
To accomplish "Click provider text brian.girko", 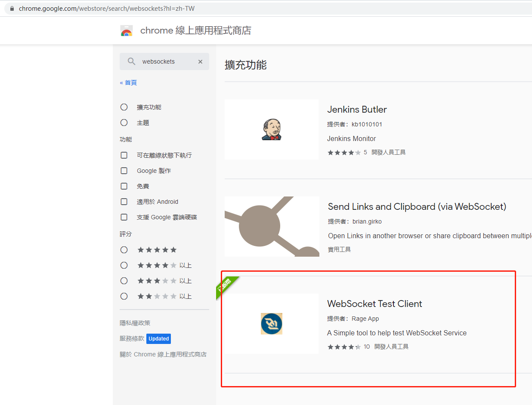I will click(367, 221).
